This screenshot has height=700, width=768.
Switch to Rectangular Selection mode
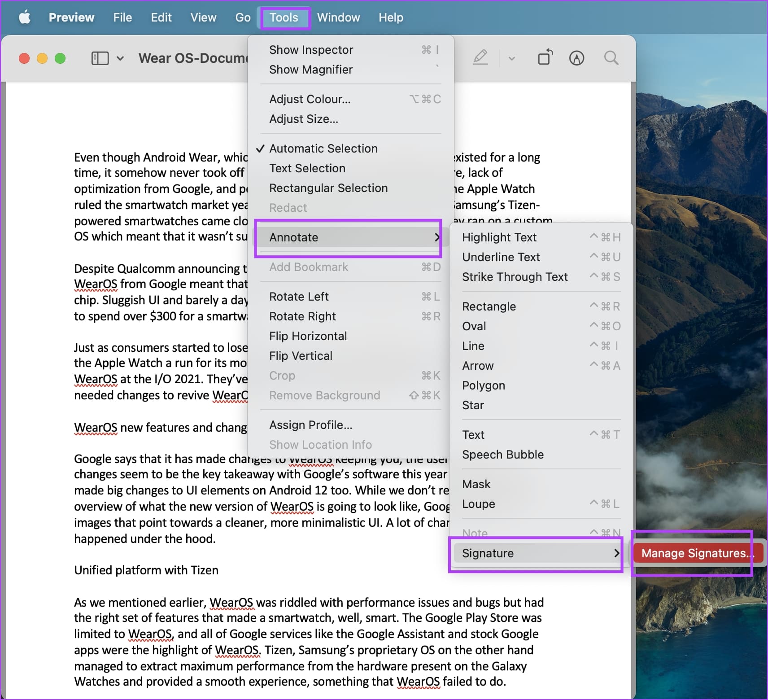click(351, 188)
